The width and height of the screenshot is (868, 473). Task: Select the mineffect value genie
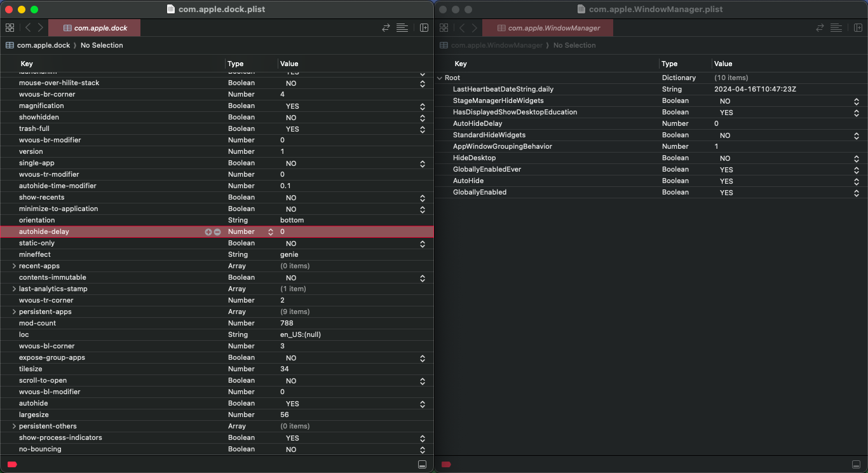pyautogui.click(x=289, y=254)
